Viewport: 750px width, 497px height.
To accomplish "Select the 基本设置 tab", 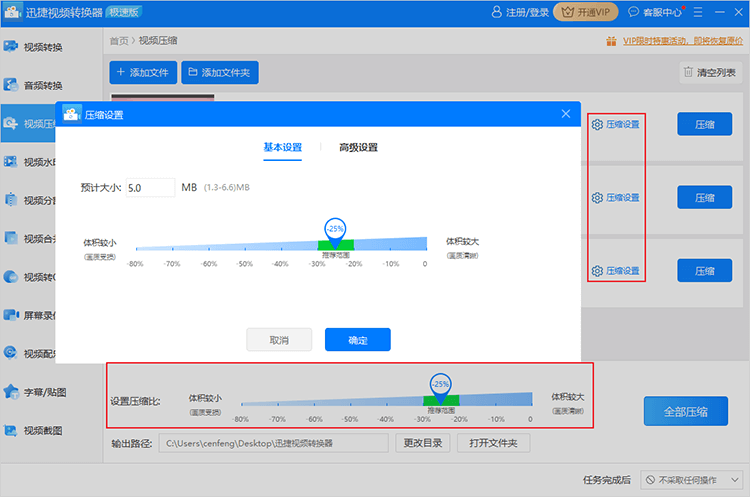I will (282, 147).
